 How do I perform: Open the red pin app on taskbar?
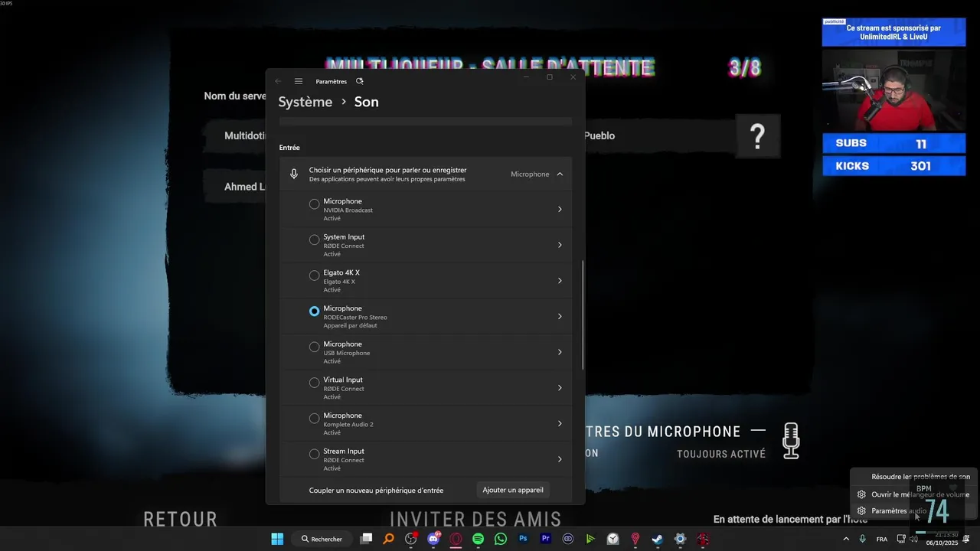(635, 539)
